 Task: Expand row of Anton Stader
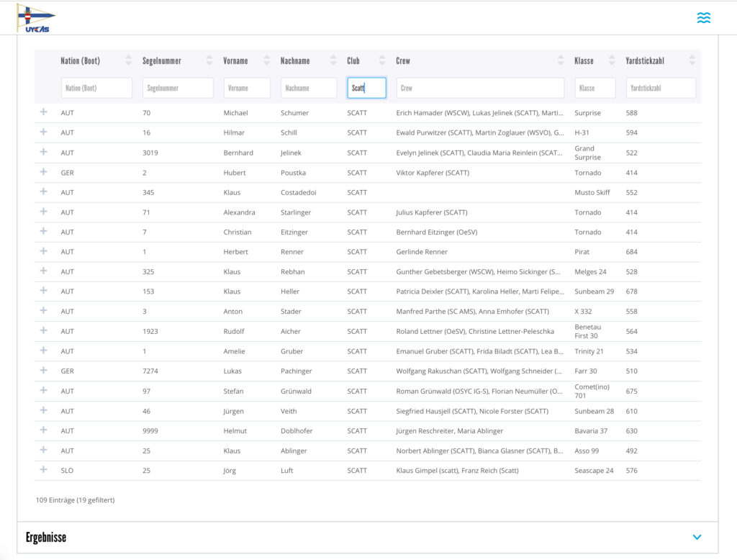(44, 310)
